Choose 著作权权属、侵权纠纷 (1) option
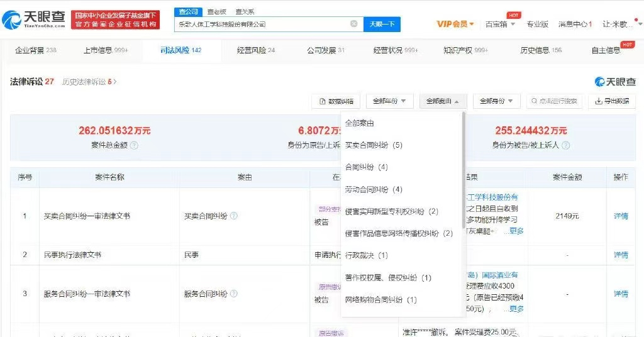The image size is (644, 337). (387, 278)
